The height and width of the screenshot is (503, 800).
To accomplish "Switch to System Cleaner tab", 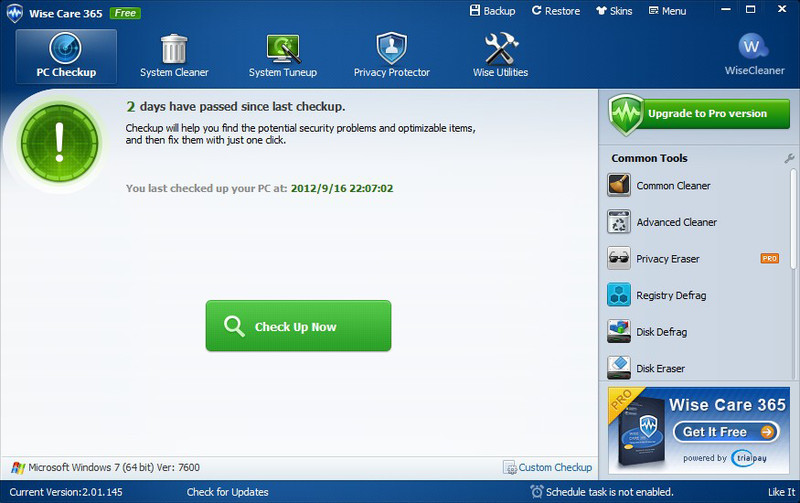I will 174,56.
